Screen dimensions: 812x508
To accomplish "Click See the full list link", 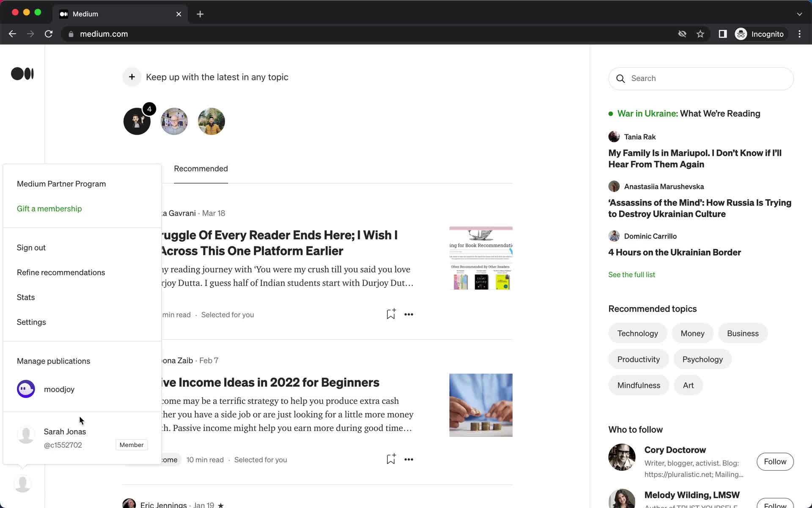I will coord(631,274).
